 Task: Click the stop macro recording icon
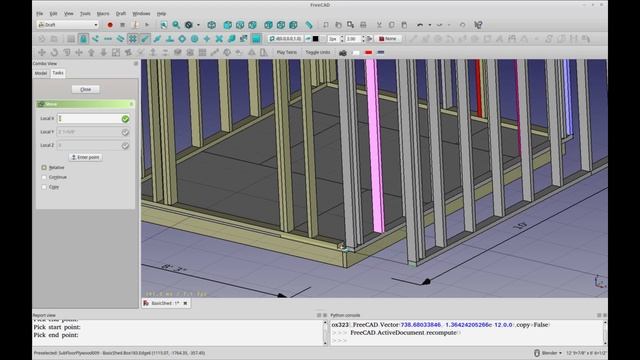[122, 25]
